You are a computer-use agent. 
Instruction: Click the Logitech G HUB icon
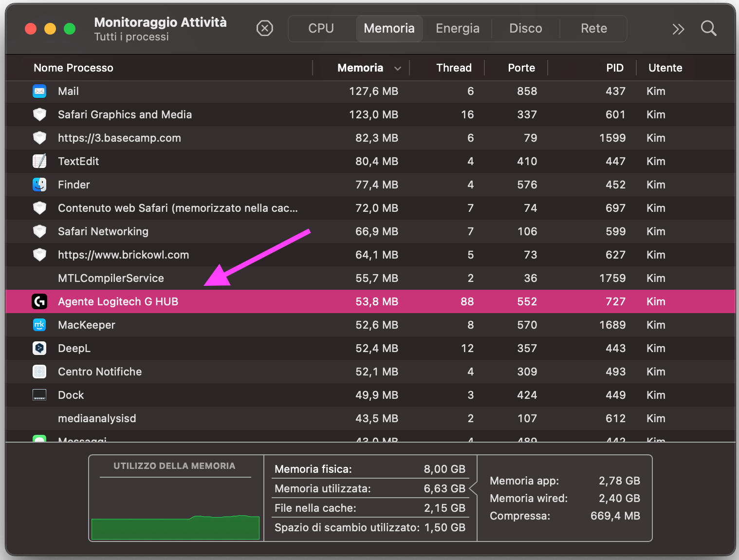point(39,301)
